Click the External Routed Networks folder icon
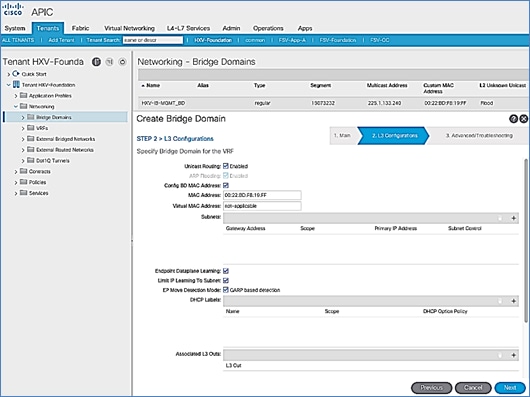This screenshot has height=397, width=530. [x=31, y=150]
